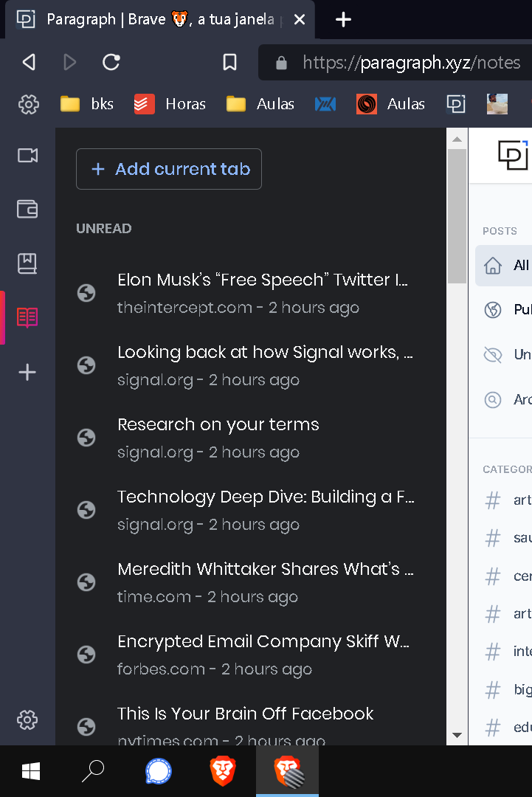Click the reading list scrollbar up arrow

(457, 139)
